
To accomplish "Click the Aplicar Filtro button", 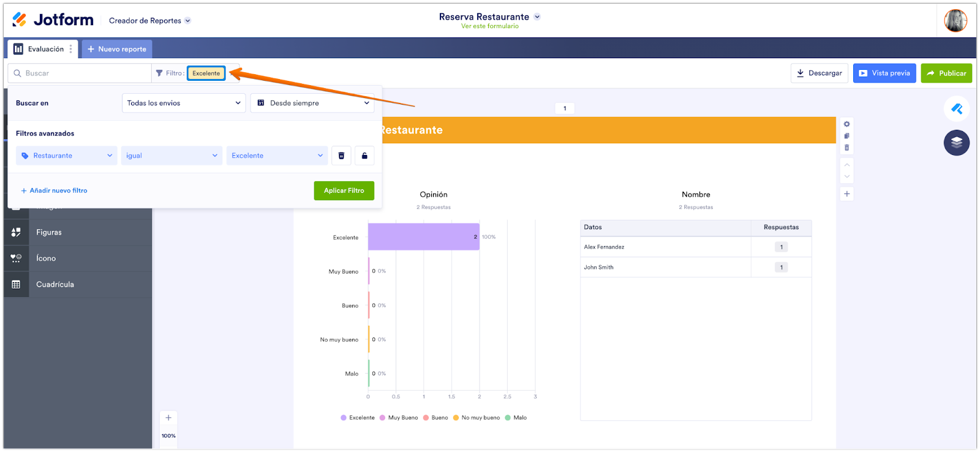I will tap(344, 190).
